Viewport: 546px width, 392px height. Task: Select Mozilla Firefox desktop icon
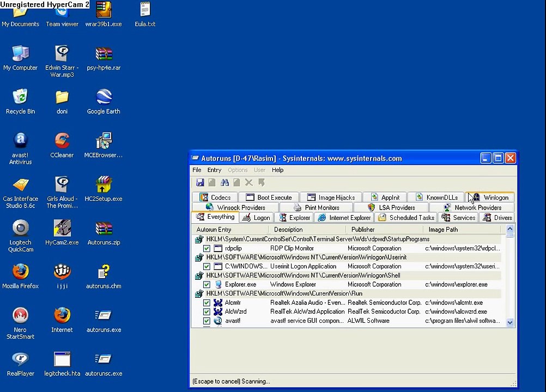click(x=20, y=276)
